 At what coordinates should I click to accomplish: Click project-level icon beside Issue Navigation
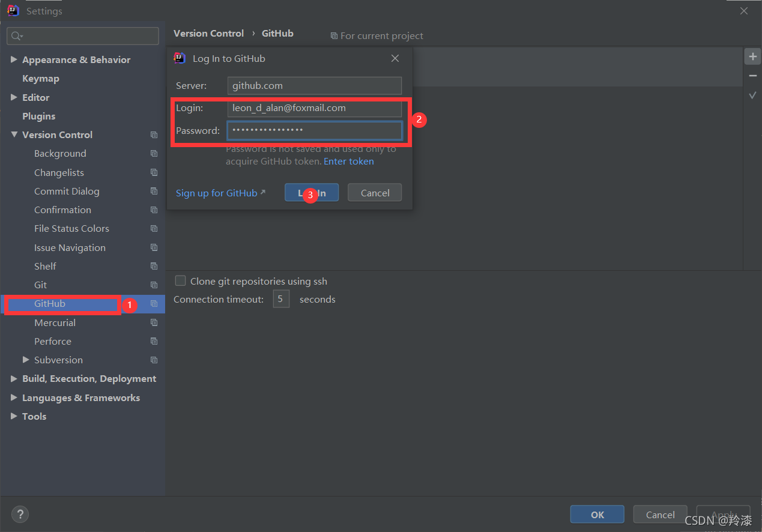click(x=154, y=247)
